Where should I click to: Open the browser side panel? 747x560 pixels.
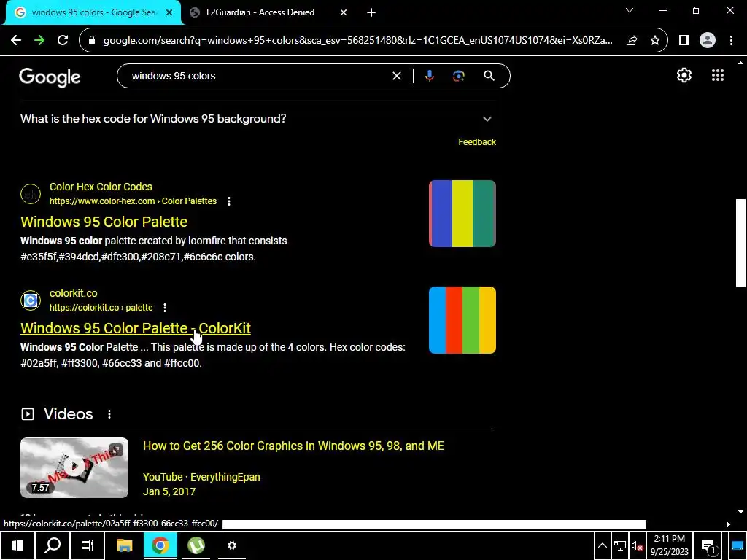tap(684, 41)
